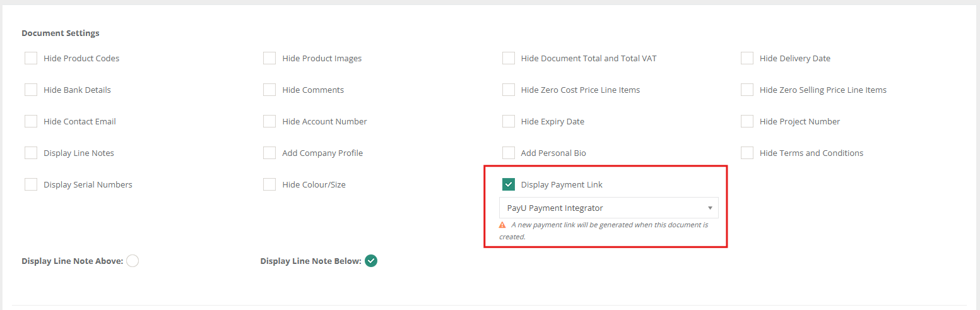980x310 pixels.
Task: Toggle Hide Account Number checkbox
Action: tap(269, 121)
